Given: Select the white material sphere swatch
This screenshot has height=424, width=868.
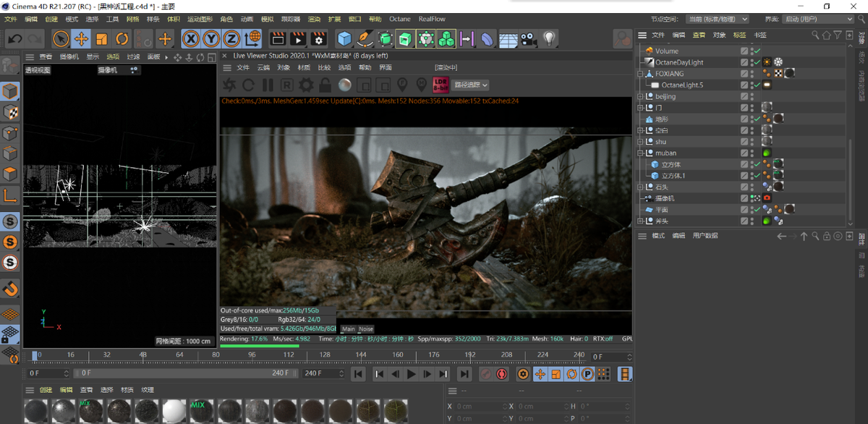Looking at the screenshot, I should point(174,411).
